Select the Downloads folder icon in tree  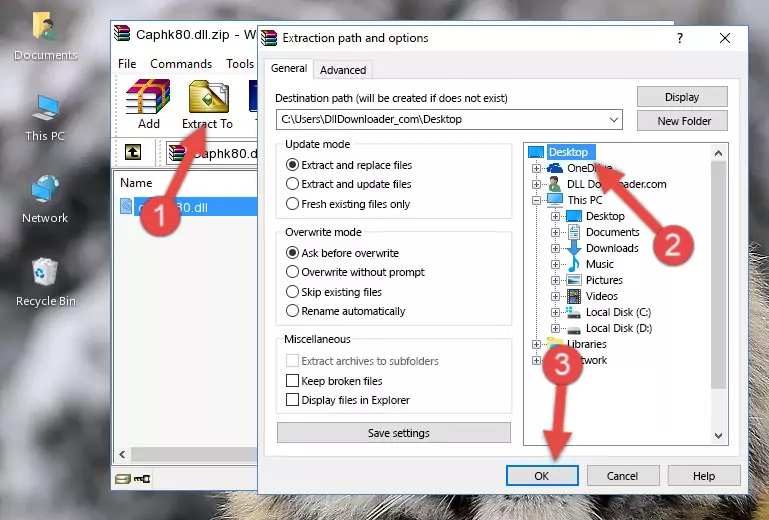click(573, 248)
